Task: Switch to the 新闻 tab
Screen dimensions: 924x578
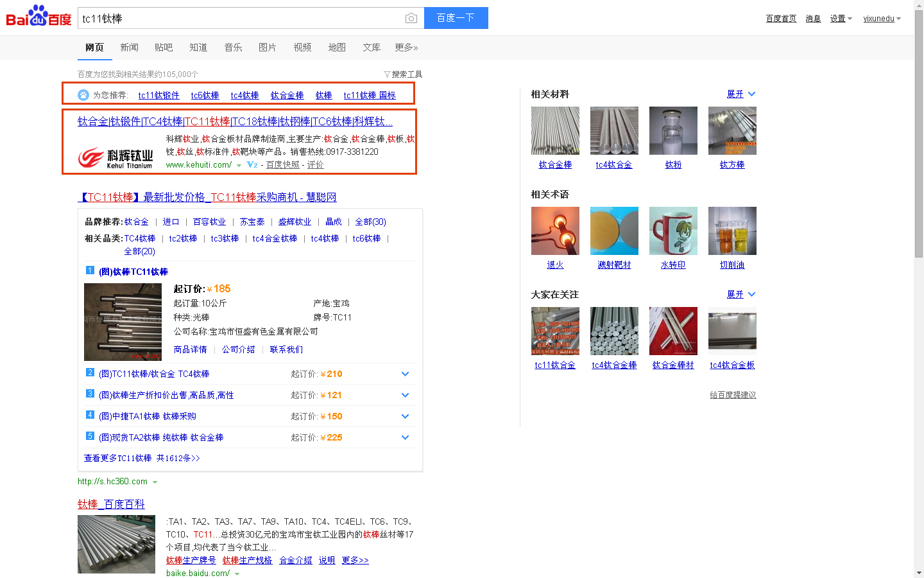Action: [129, 48]
